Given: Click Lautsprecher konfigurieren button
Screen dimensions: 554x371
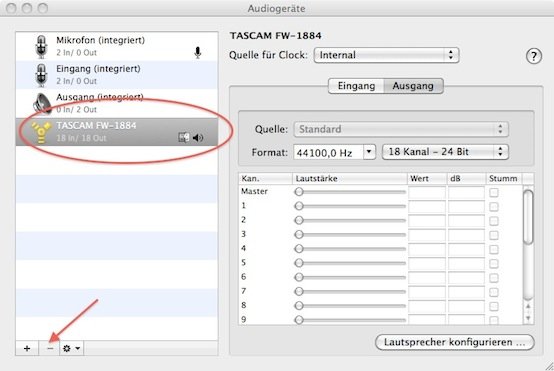Looking at the screenshot, I should [454, 342].
